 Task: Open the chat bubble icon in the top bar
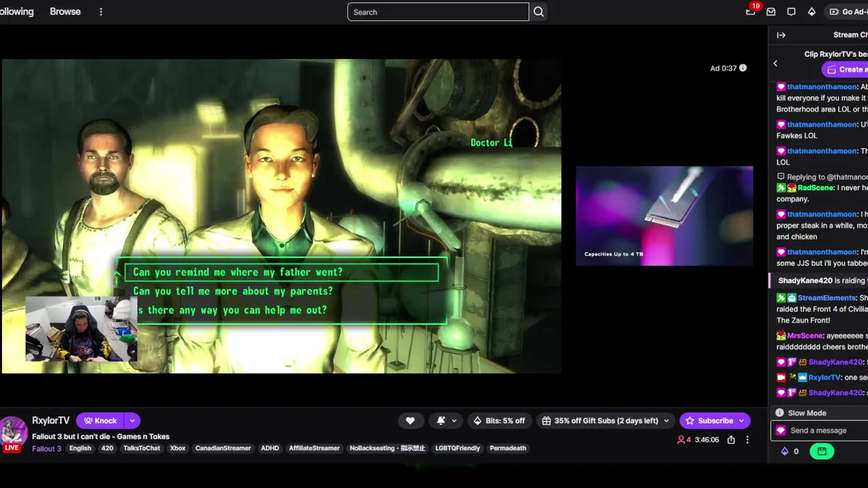pos(791,12)
